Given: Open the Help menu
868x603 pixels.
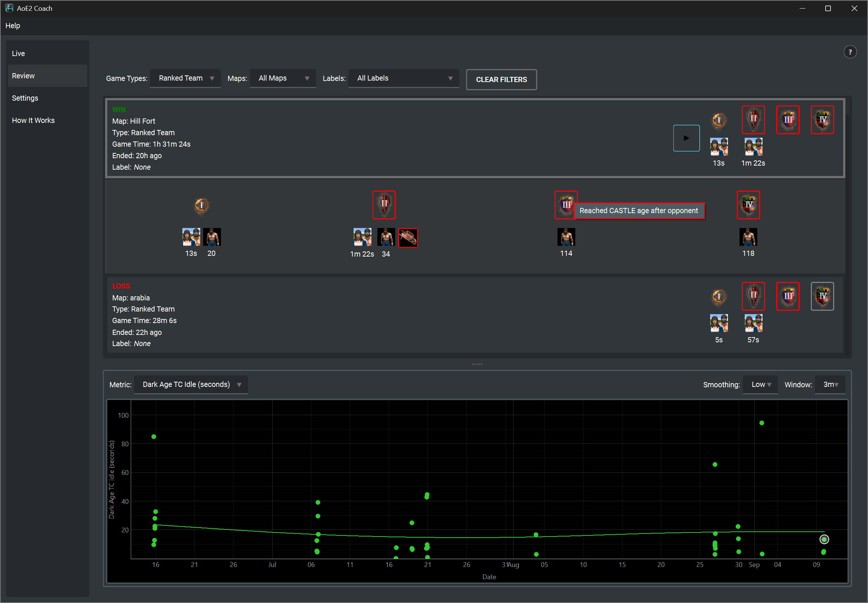Looking at the screenshot, I should pyautogui.click(x=13, y=26).
